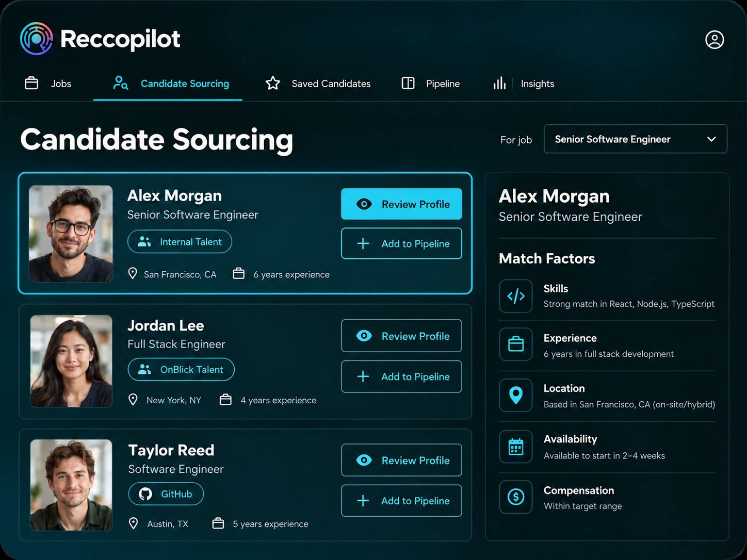Image resolution: width=747 pixels, height=560 pixels.
Task: Open the Jobs tab
Action: click(x=48, y=84)
